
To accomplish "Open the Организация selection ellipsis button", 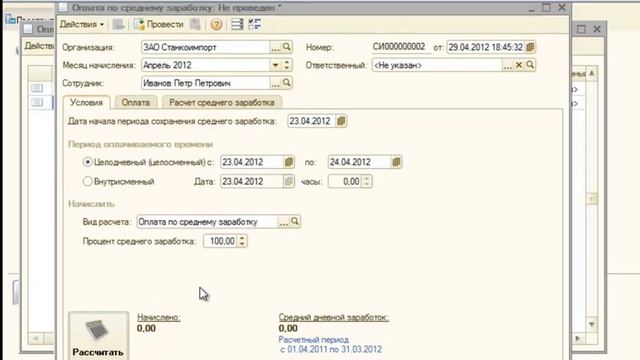I will coord(276,47).
